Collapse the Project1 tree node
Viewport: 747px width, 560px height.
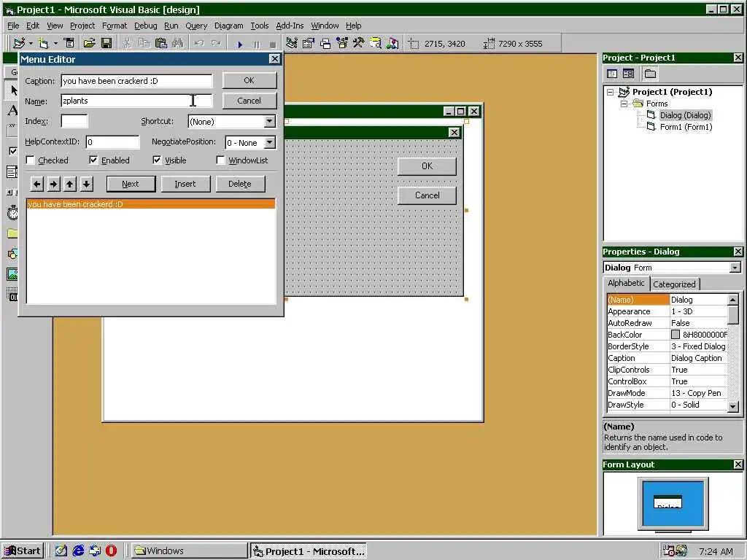point(611,92)
